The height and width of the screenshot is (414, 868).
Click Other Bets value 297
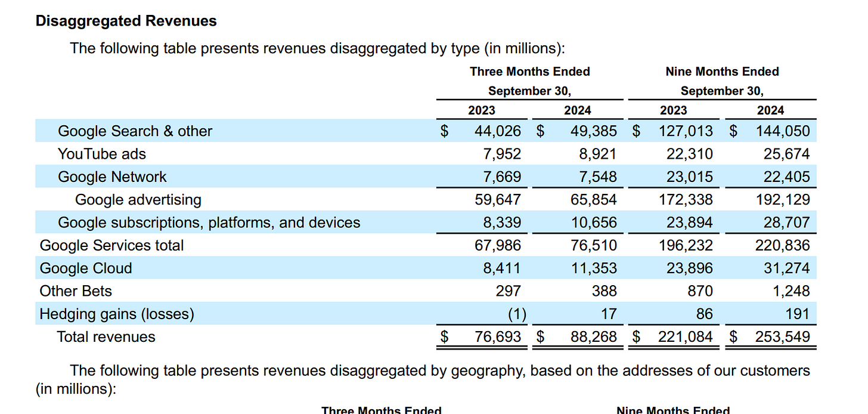508,291
